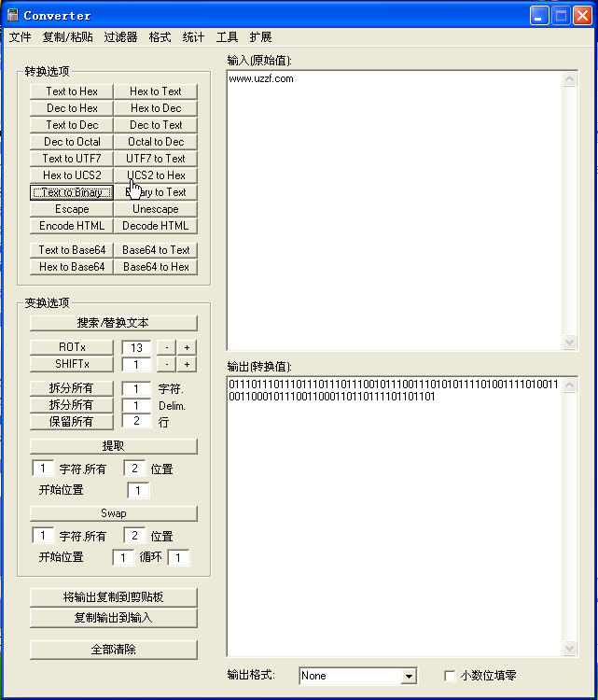Open the 文件 menu
Viewport: 598px width, 700px height.
click(x=21, y=37)
